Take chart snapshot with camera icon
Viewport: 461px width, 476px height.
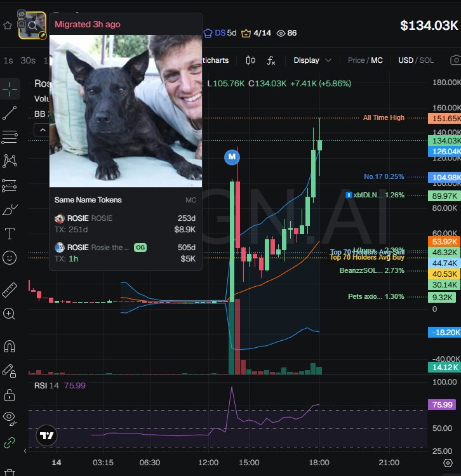(x=455, y=60)
